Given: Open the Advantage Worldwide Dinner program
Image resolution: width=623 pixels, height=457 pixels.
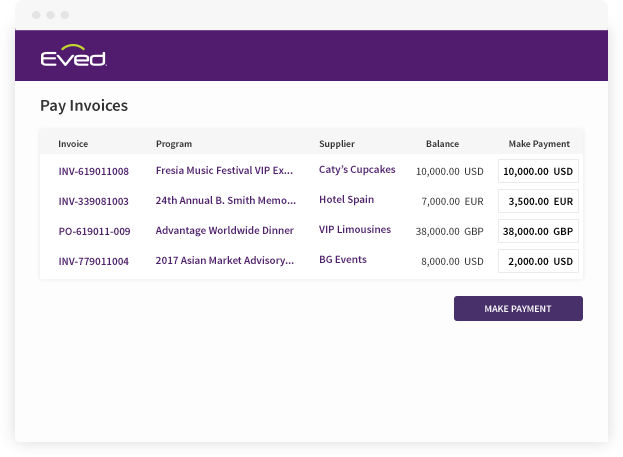Looking at the screenshot, I should pos(224,230).
